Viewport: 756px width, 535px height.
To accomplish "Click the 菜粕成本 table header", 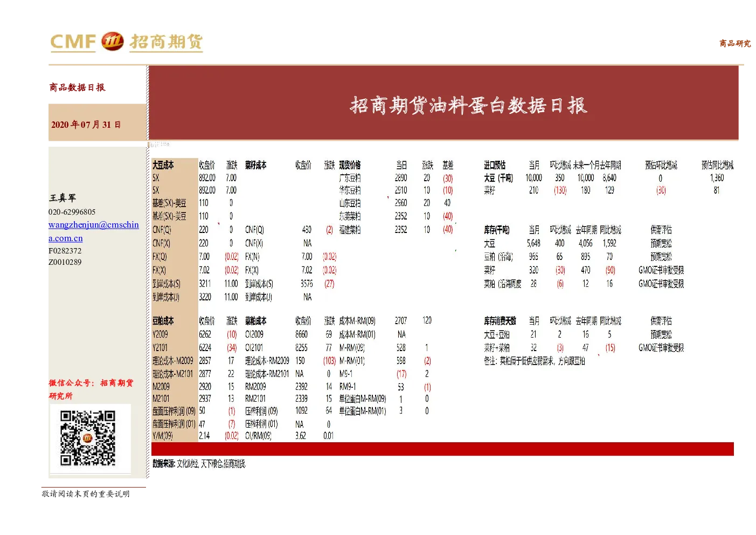I will [256, 321].
